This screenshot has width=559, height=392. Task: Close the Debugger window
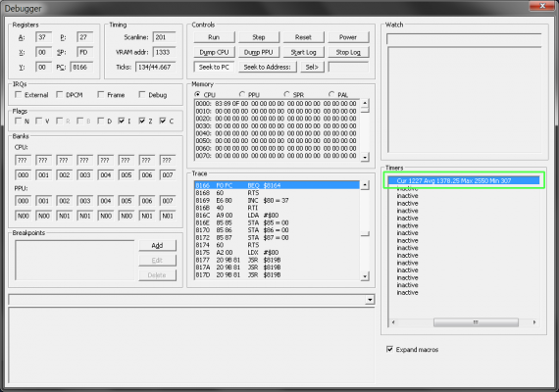click(542, 6)
